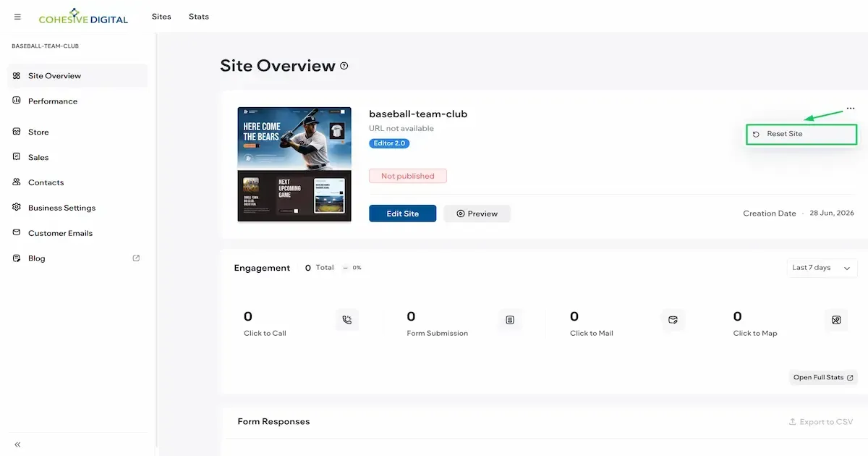Click the Customer Emails envelope icon
The height and width of the screenshot is (456, 868).
pyautogui.click(x=17, y=232)
